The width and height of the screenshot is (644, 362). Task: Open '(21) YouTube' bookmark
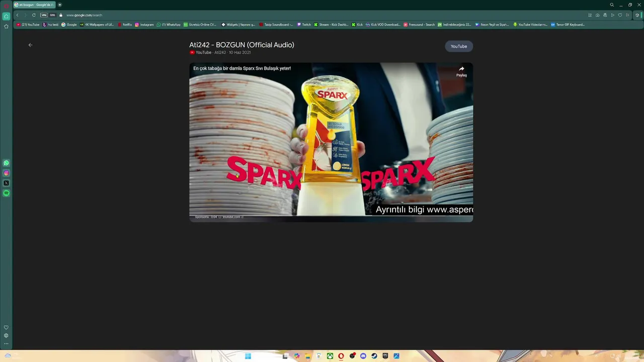28,24
